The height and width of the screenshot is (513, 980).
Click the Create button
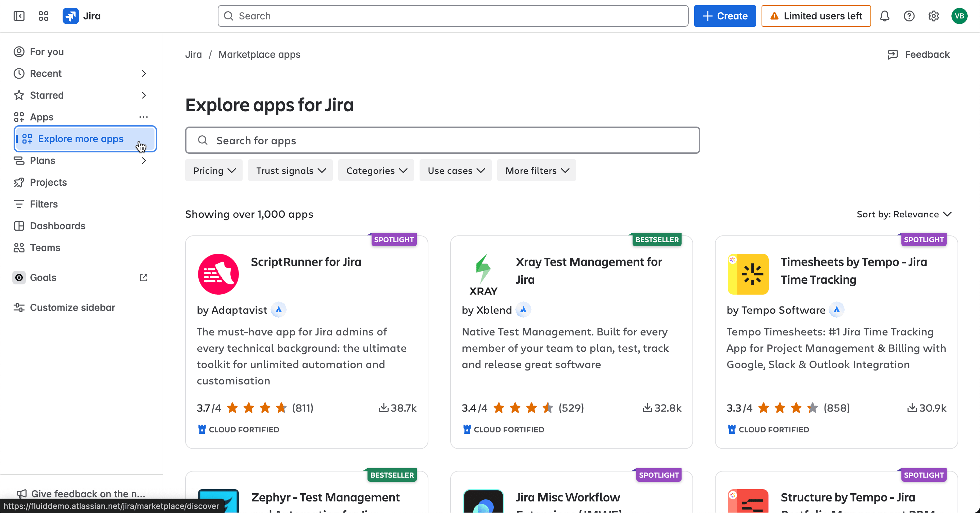coord(725,16)
